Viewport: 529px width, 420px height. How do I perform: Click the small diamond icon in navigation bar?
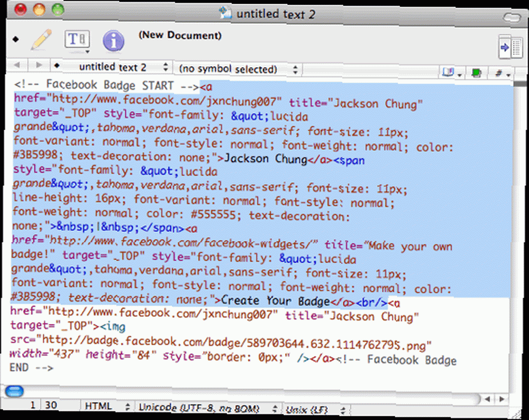coord(57,66)
